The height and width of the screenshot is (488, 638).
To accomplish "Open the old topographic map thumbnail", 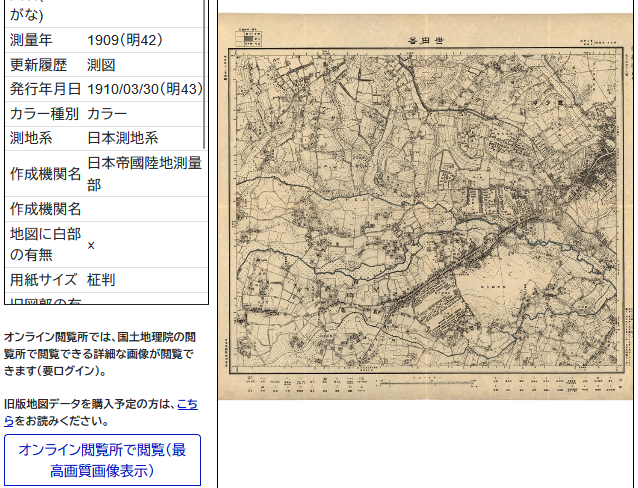I will point(425,207).
